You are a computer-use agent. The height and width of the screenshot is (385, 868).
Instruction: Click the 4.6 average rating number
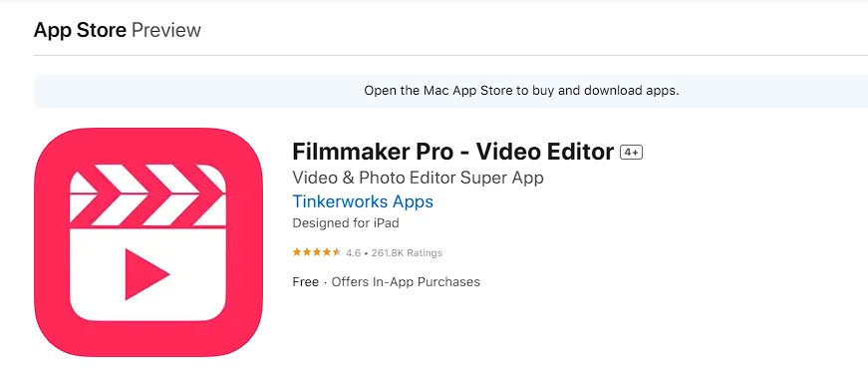[353, 253]
